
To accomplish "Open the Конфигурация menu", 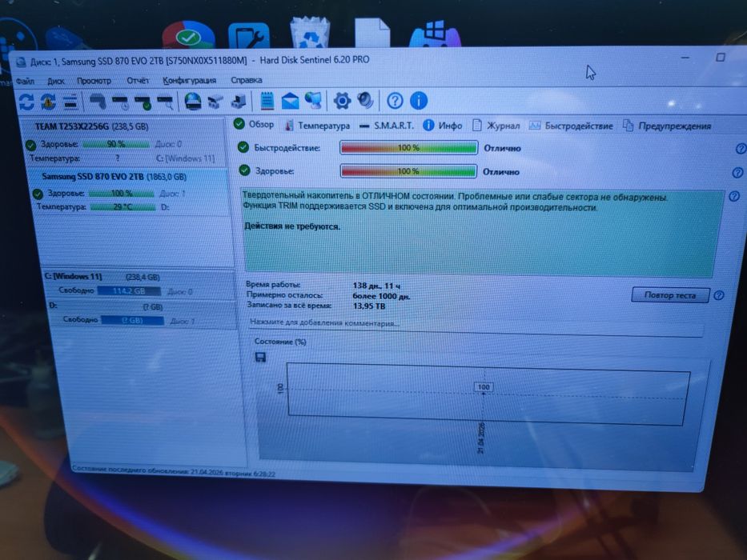I will click(190, 80).
